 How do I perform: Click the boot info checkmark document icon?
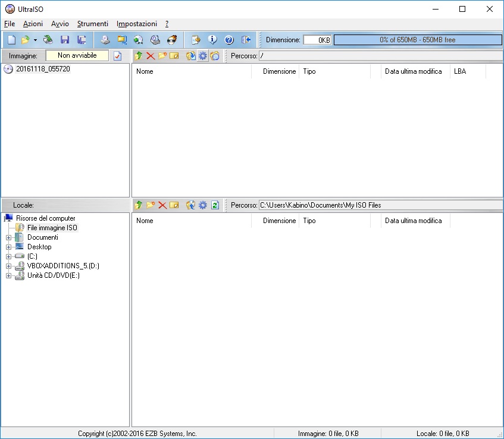(118, 56)
